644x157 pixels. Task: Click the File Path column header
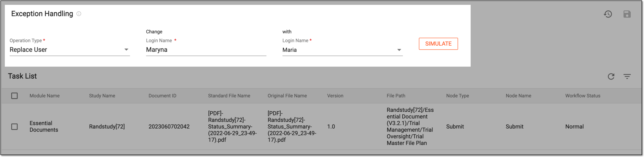tap(396, 96)
